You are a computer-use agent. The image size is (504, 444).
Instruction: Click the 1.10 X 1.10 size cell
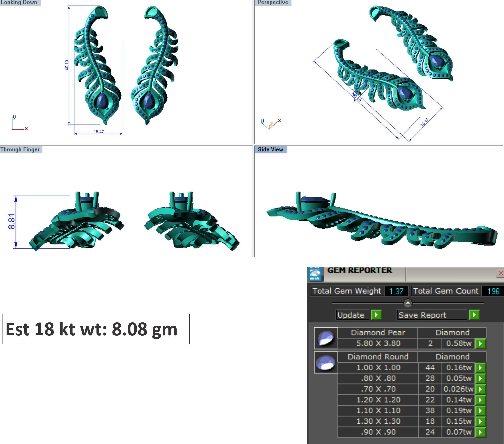(378, 410)
